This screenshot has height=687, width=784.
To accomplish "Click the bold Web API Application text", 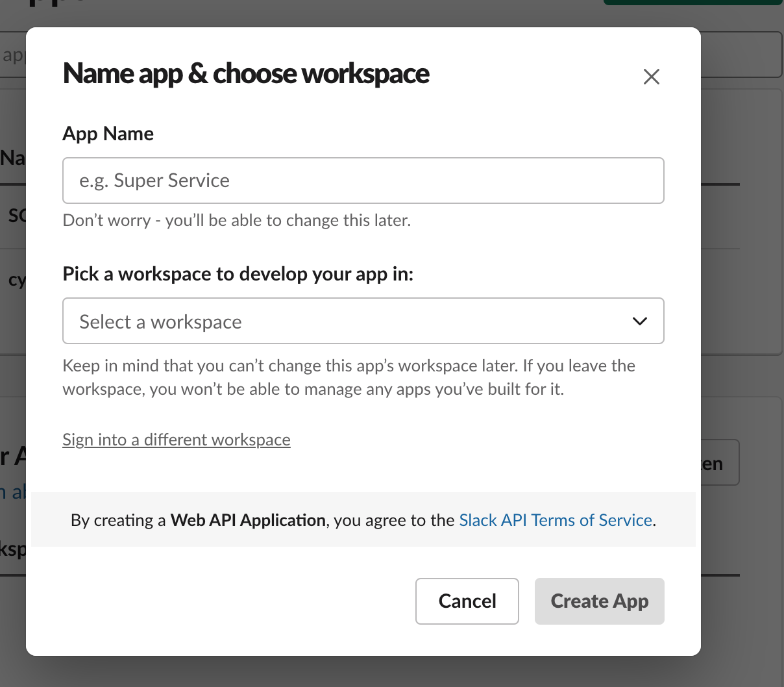I will [248, 520].
